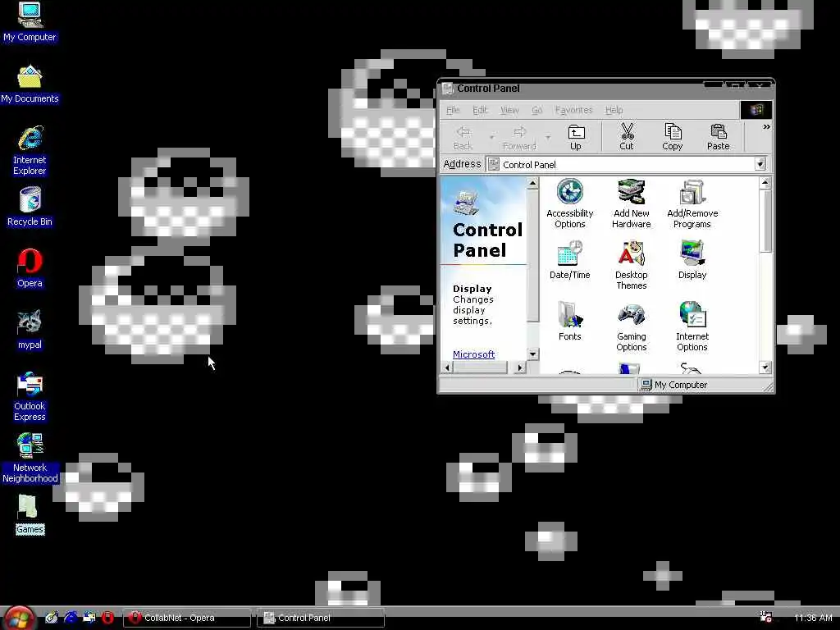
Task: Click the first quick launch icon by Start
Action: click(x=52, y=618)
